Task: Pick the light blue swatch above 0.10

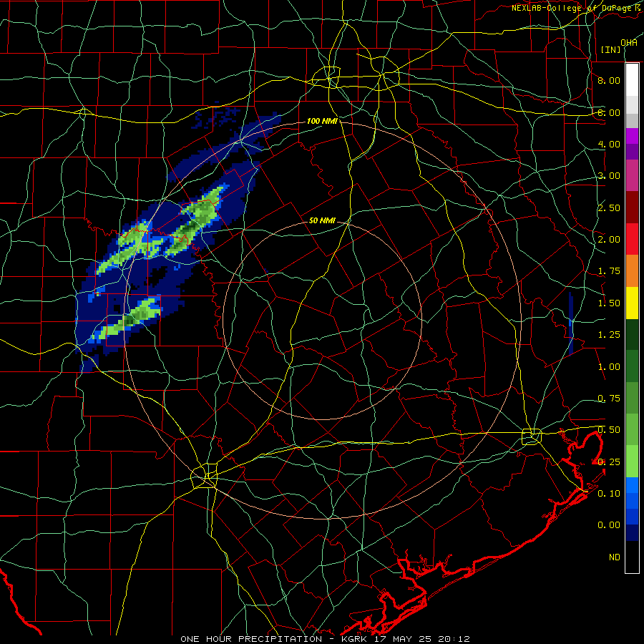Action: click(632, 485)
